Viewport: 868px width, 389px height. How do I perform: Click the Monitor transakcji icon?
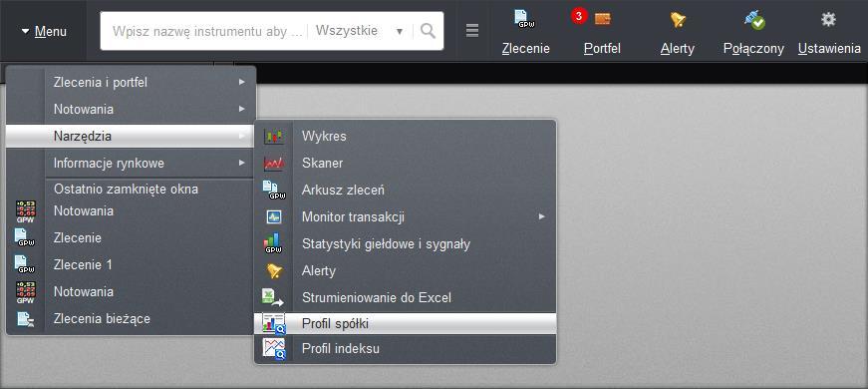point(274,217)
